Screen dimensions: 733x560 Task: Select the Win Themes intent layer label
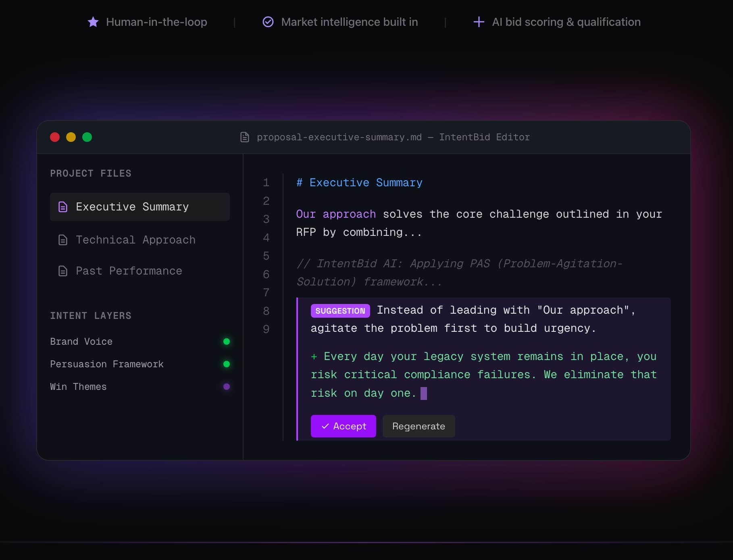[x=78, y=387]
